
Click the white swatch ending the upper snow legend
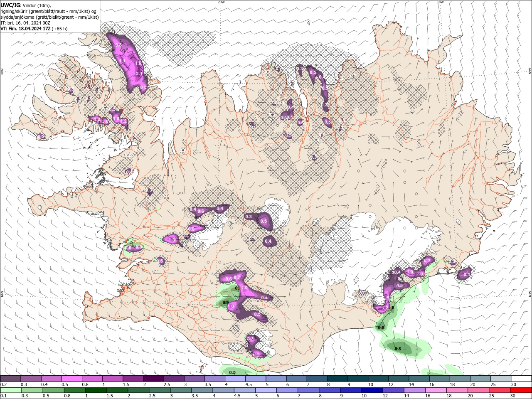(521, 378)
